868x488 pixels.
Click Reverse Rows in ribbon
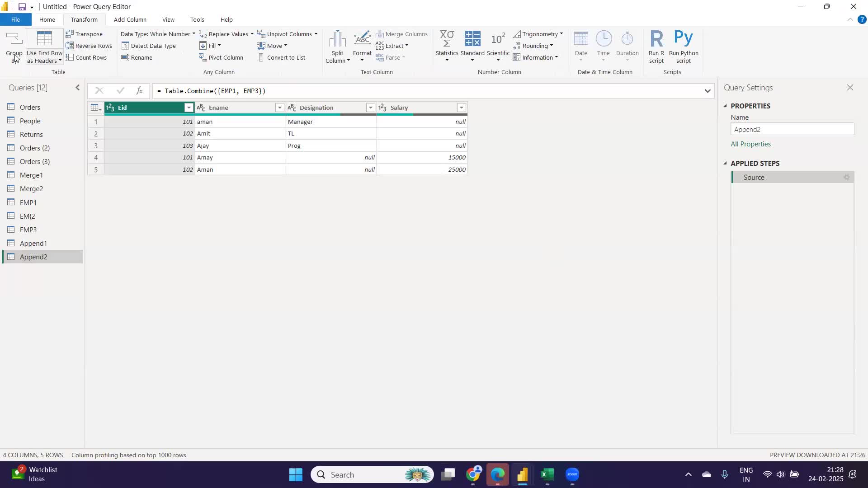89,46
